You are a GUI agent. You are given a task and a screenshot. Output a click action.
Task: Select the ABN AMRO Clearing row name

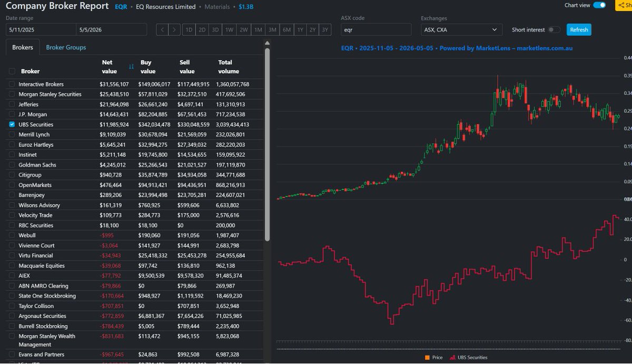pyautogui.click(x=43, y=286)
